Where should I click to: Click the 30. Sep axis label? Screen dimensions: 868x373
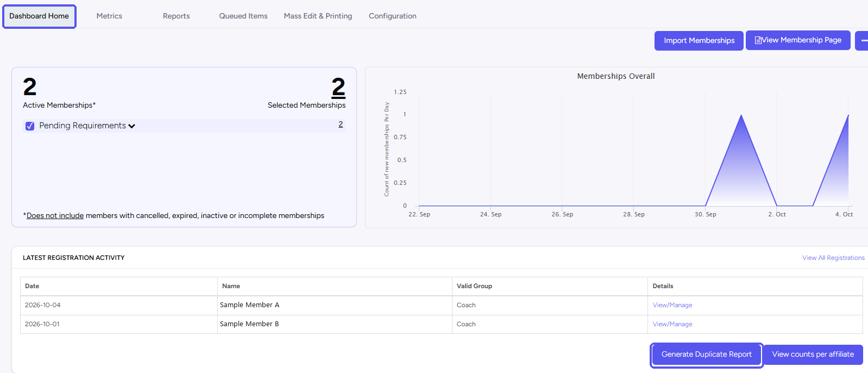tap(705, 214)
